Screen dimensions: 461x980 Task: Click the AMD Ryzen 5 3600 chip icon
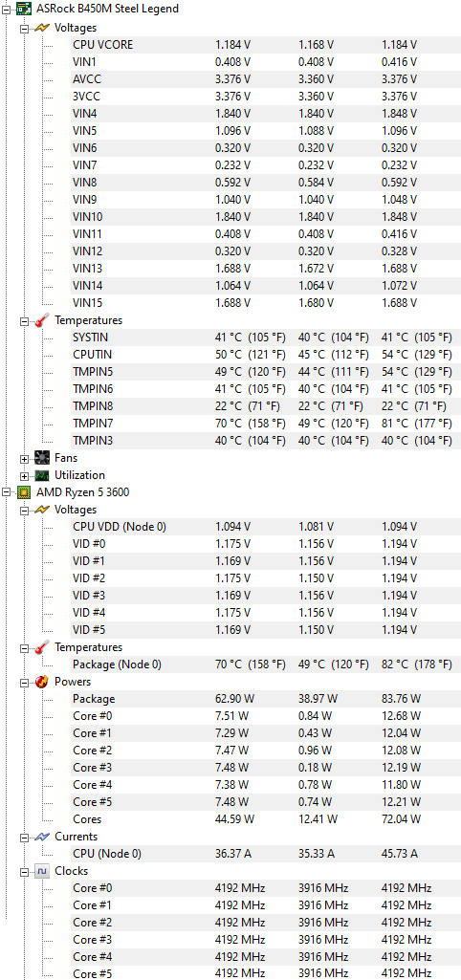[24, 491]
